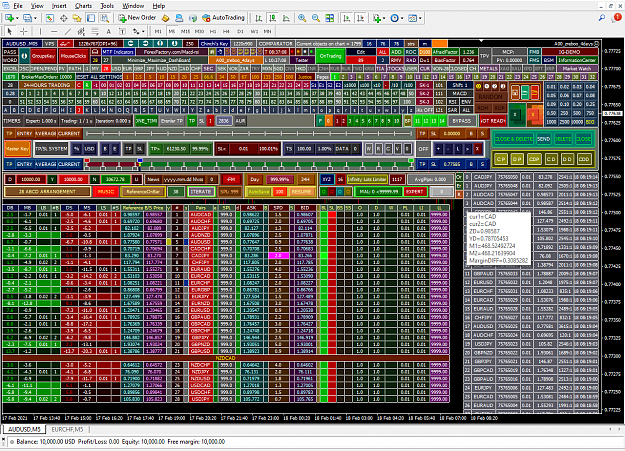Open the Data Window crosshair-circle icon
This screenshot has width=625, height=451.
(63, 18)
